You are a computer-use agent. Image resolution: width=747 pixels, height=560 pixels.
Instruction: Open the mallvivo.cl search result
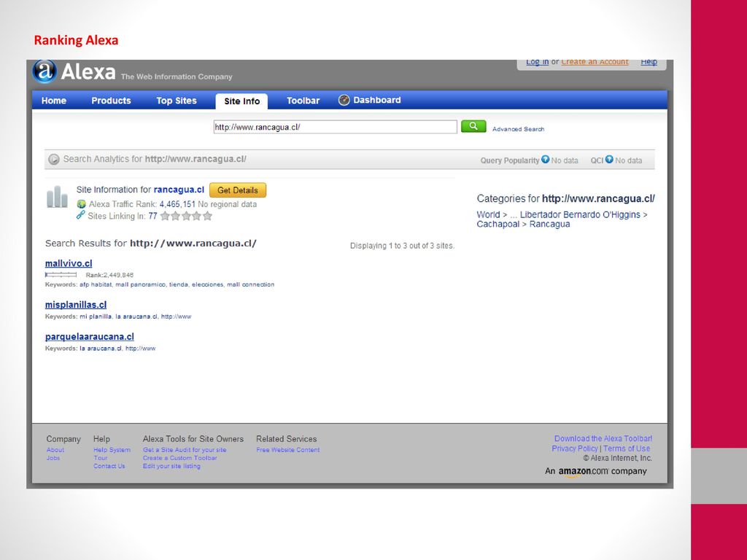tap(69, 263)
